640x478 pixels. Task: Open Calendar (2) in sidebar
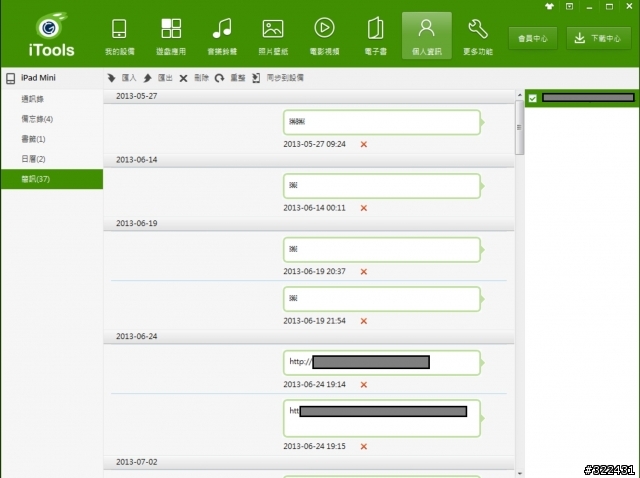click(52, 159)
